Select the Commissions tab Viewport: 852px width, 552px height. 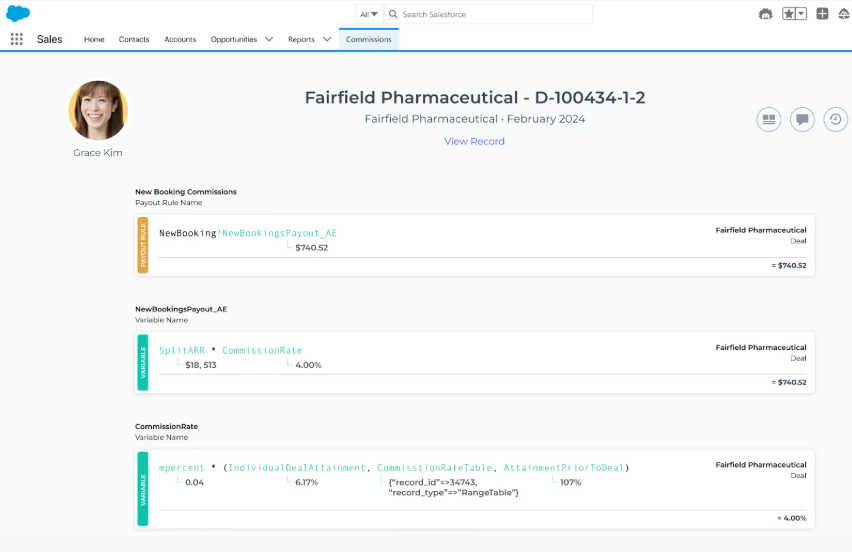[368, 39]
